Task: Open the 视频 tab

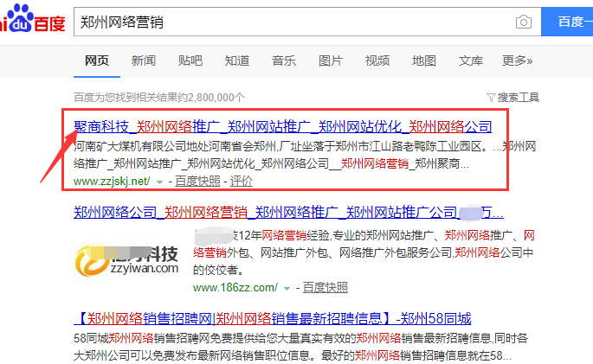Action: (x=377, y=61)
